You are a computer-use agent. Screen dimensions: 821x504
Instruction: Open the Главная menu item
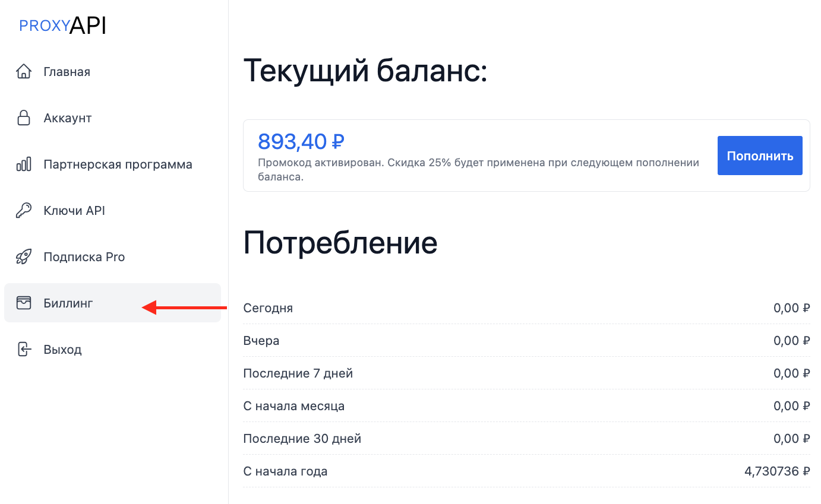(67, 72)
